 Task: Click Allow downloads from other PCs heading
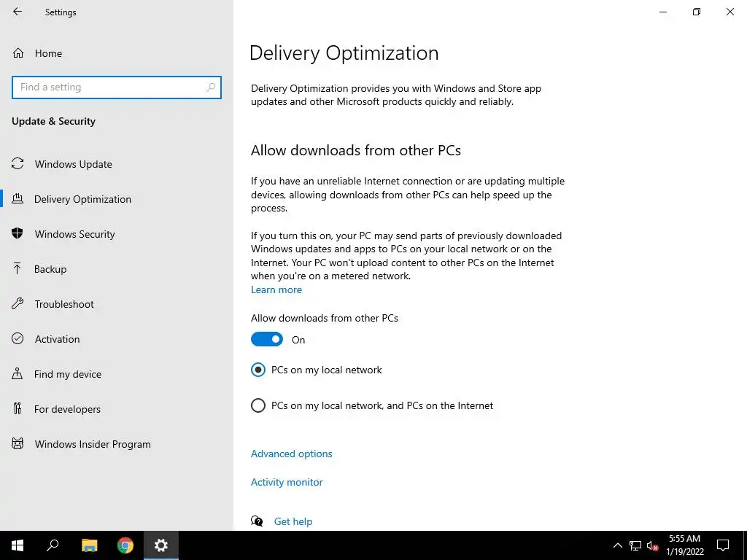[x=356, y=150]
